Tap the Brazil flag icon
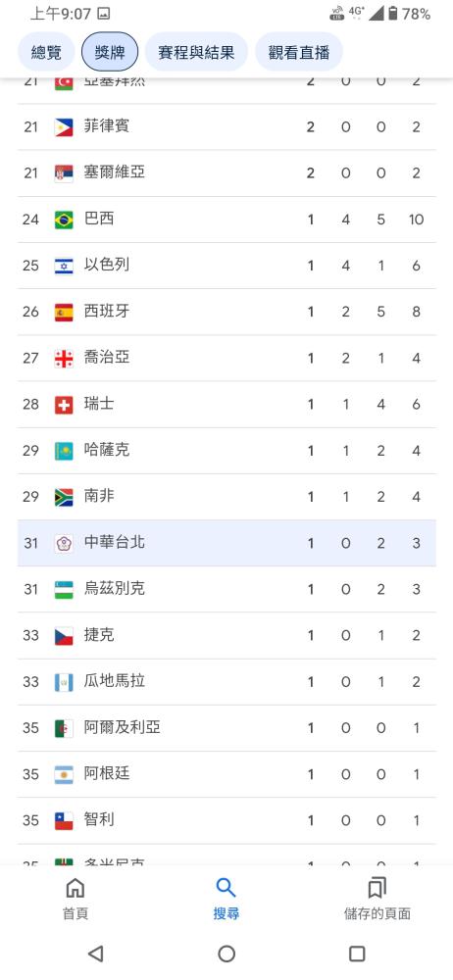The image size is (453, 980). (x=64, y=220)
